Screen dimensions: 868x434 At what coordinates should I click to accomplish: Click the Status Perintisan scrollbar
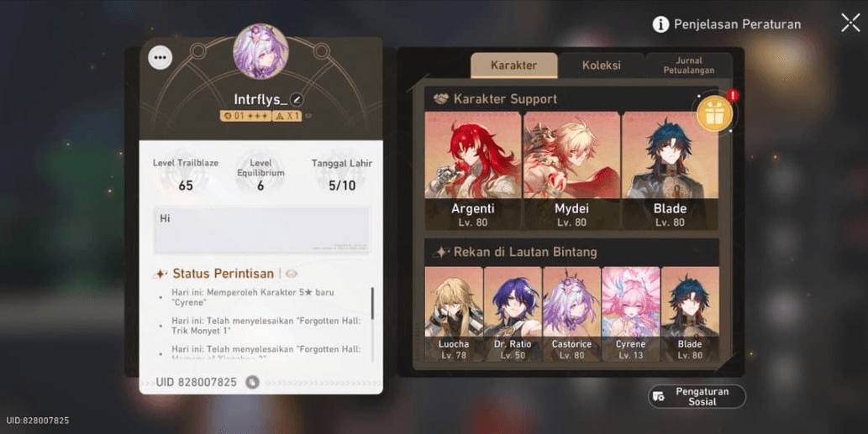372,303
